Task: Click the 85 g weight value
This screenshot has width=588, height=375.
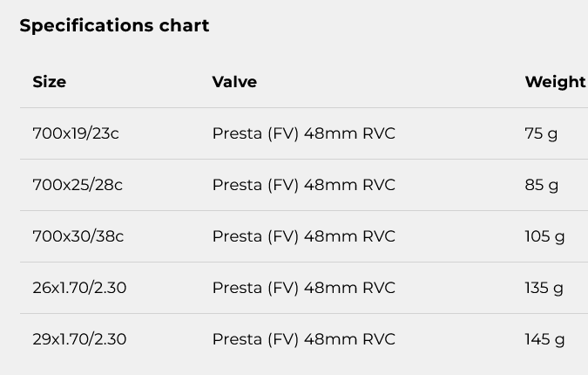Action: pyautogui.click(x=542, y=186)
